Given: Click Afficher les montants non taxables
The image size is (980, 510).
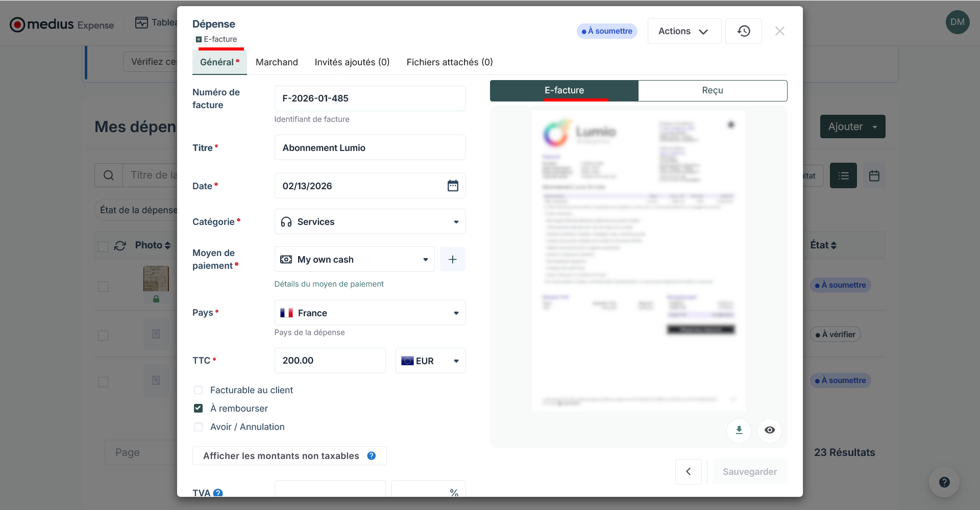Looking at the screenshot, I should (289, 456).
